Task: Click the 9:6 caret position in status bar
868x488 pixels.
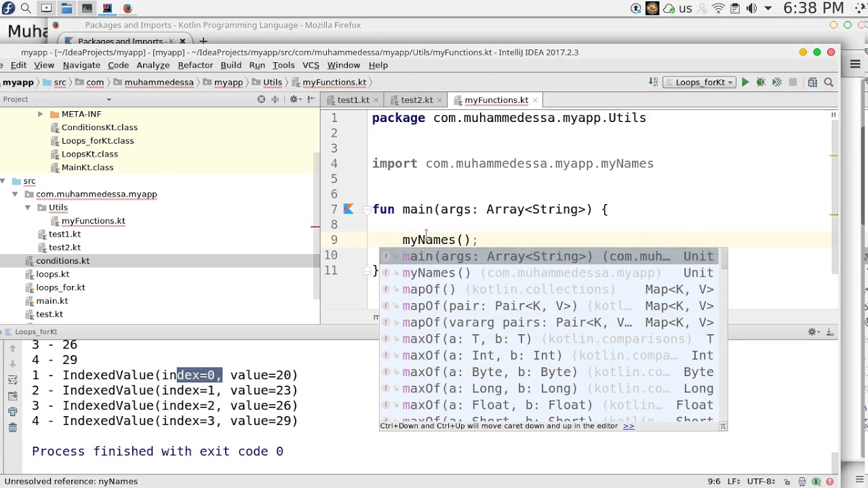Action: coord(714,481)
